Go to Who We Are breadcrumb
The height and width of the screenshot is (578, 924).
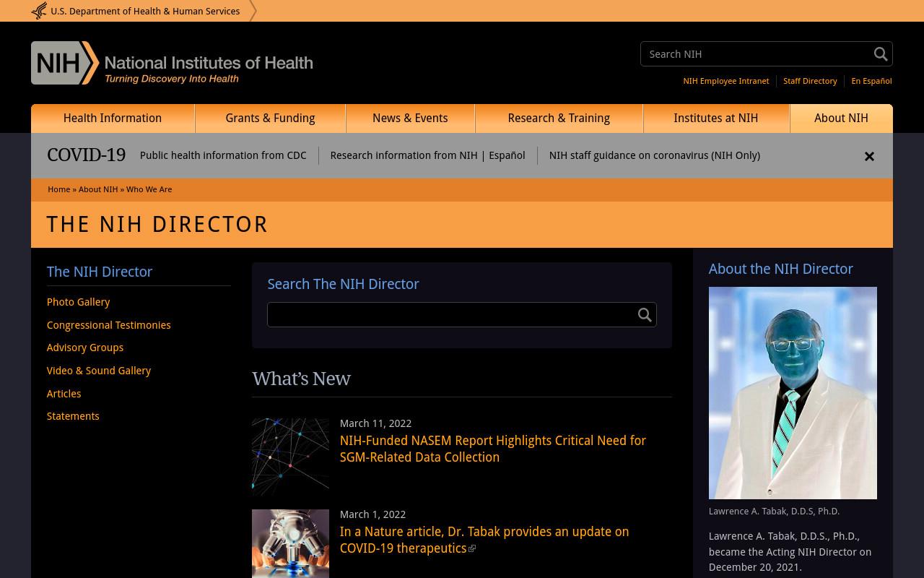(x=149, y=189)
